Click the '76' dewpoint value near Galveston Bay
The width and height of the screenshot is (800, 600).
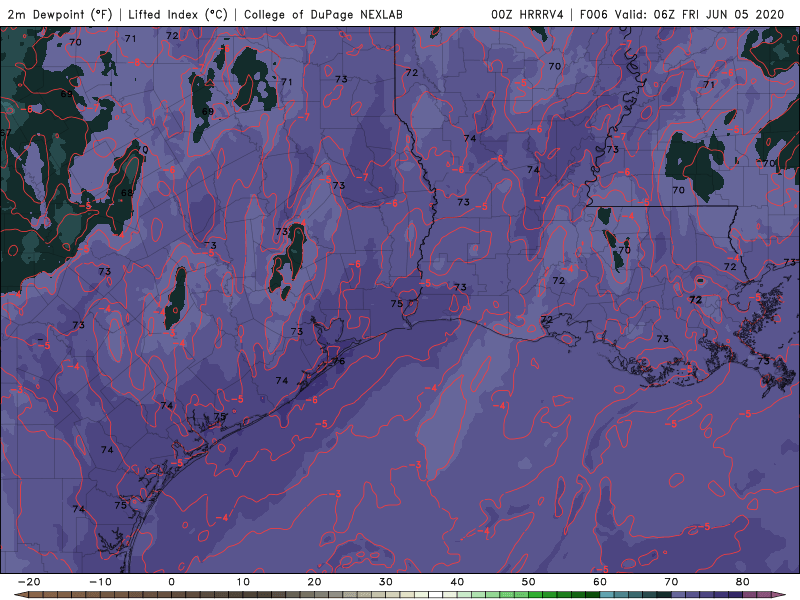[x=338, y=361]
